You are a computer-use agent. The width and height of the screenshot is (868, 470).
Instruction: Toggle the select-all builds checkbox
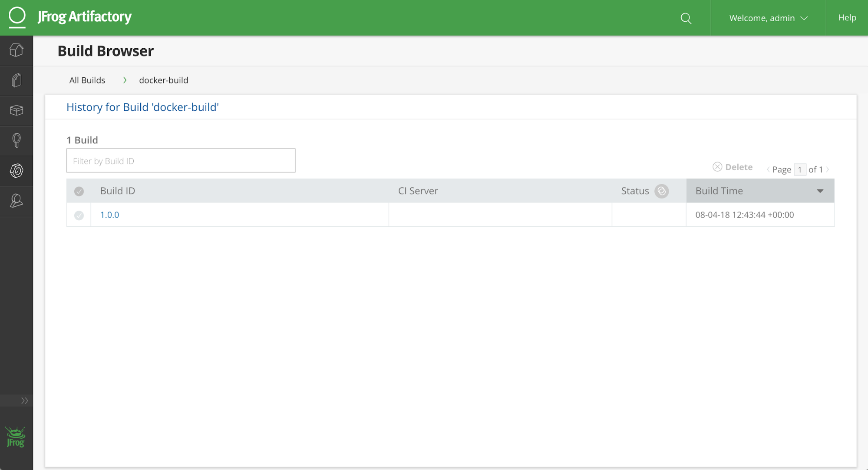pos(79,191)
